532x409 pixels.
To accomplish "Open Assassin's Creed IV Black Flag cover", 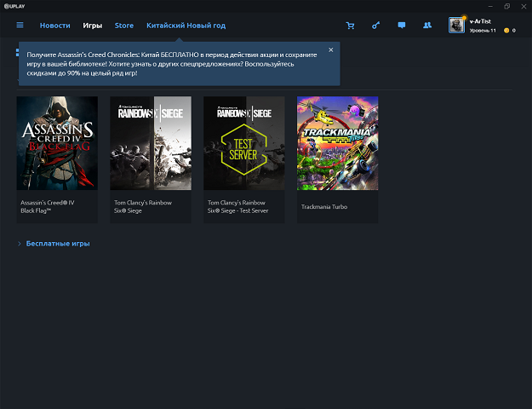I will (x=57, y=143).
